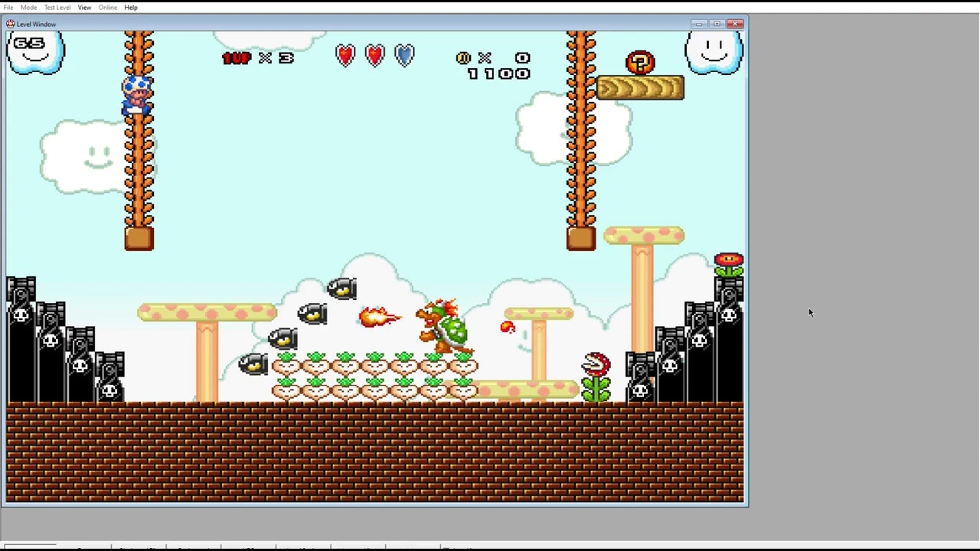Click Bowser's large fire breath flame

[379, 316]
